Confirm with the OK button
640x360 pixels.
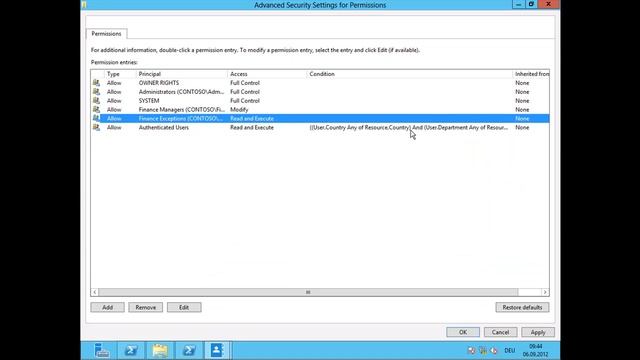point(463,332)
